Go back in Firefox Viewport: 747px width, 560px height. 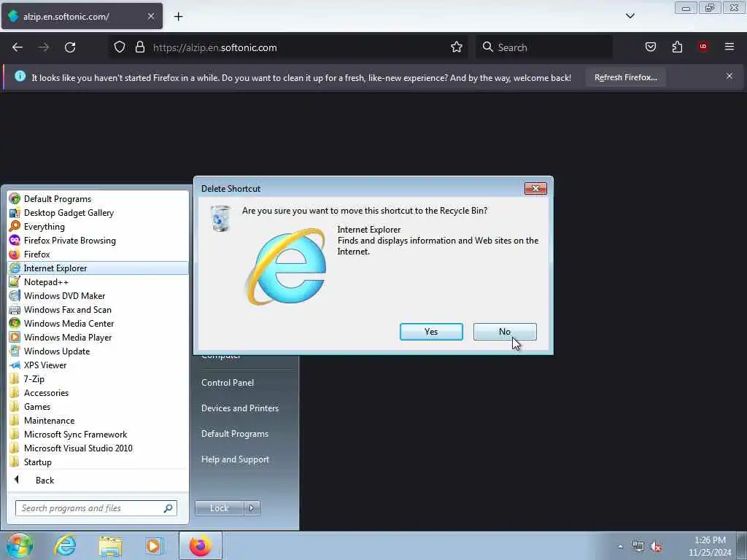pyautogui.click(x=18, y=47)
